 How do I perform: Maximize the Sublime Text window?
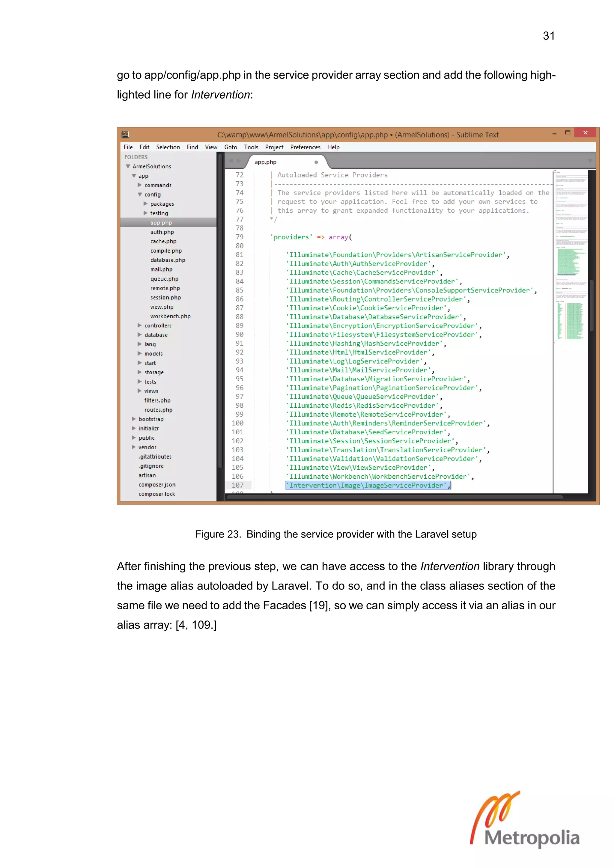point(568,133)
